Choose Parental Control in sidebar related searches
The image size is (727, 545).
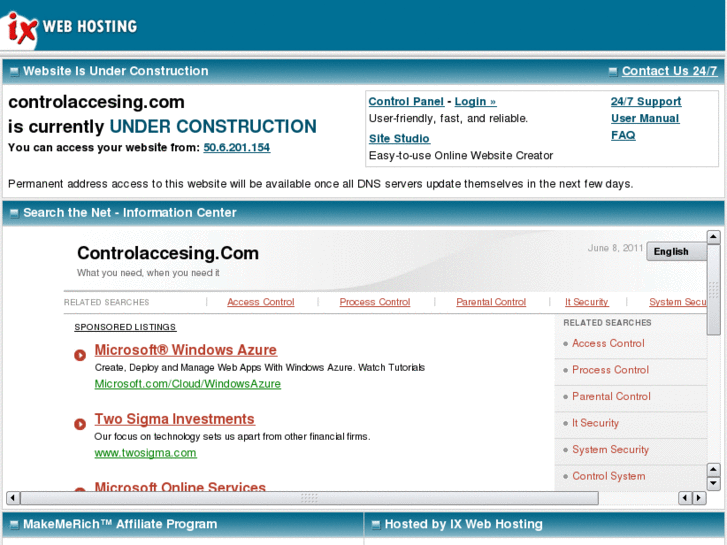click(611, 397)
